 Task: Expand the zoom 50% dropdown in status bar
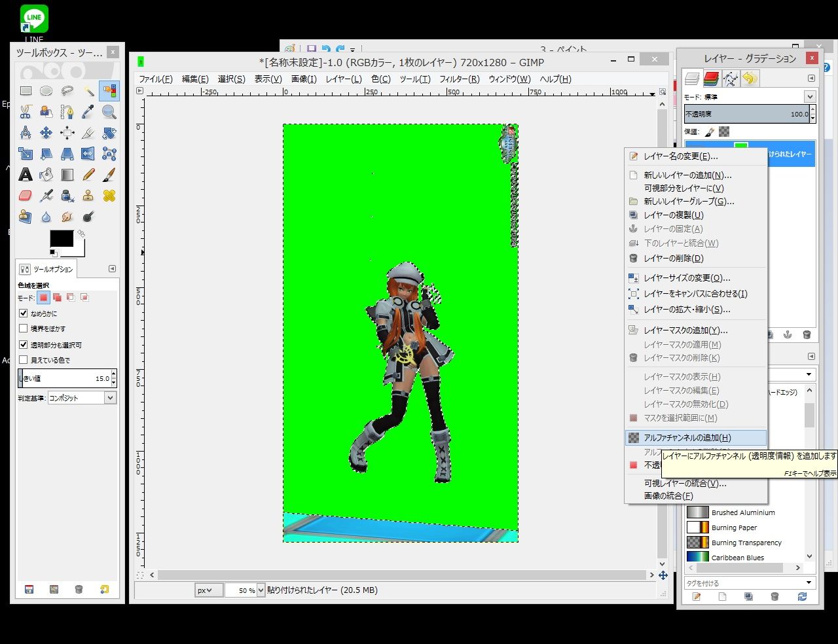(261, 590)
